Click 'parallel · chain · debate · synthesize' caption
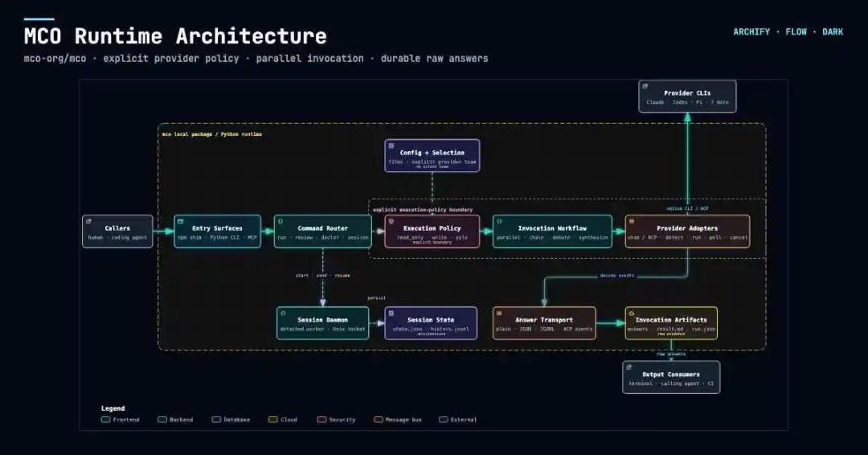Screen dimensions: 868x455 coord(552,237)
